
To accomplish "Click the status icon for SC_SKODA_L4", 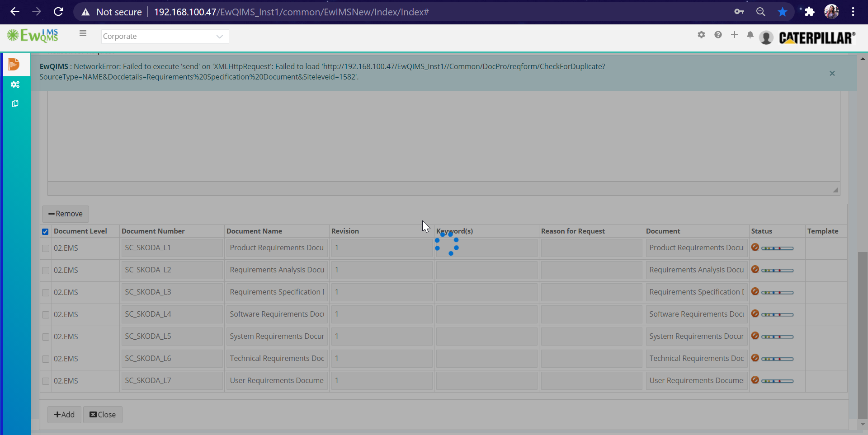I will click(x=755, y=313).
